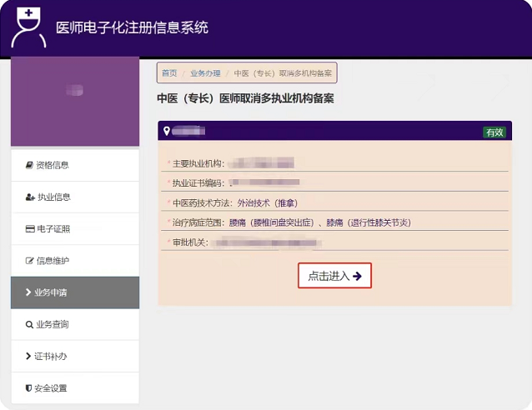Screen dimensions: 532x410
Task: Click the blurred user avatar in purple panel
Action: click(74, 89)
